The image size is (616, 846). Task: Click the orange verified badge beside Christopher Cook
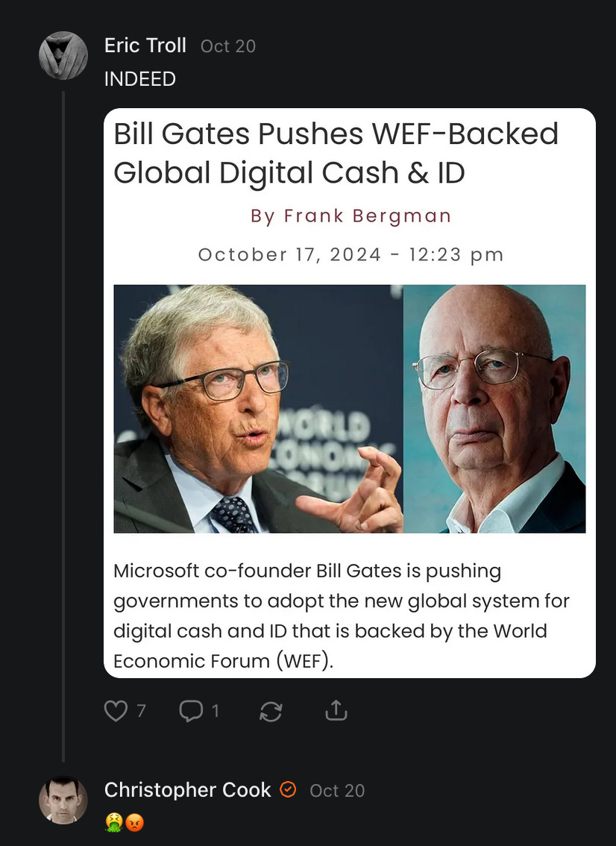click(x=288, y=789)
